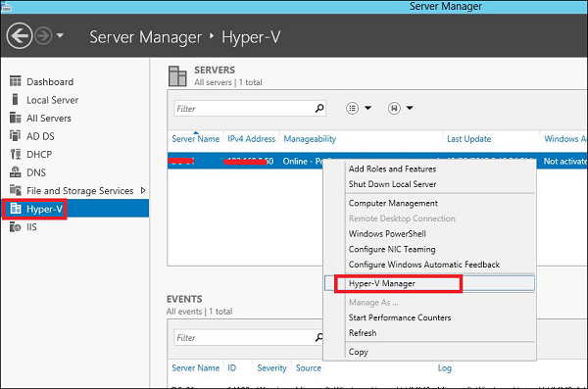Image resolution: width=588 pixels, height=389 pixels.
Task: Choose Add Roles and Features
Action: tap(392, 169)
